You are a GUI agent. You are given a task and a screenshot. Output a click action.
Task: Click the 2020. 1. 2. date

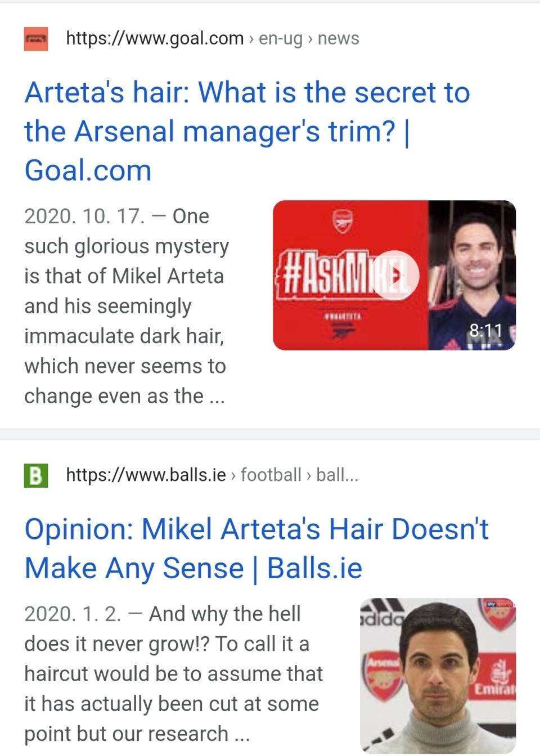click(x=73, y=614)
